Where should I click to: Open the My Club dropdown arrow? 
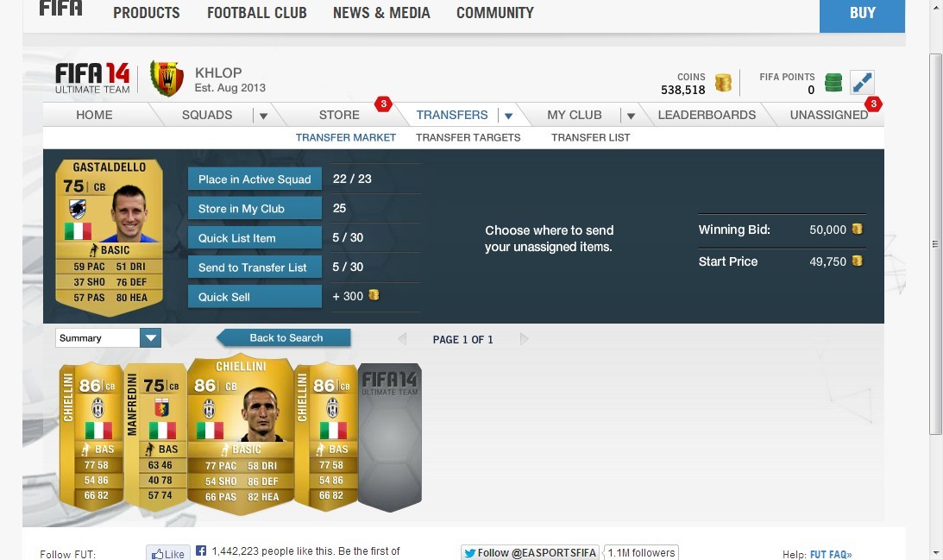(631, 116)
